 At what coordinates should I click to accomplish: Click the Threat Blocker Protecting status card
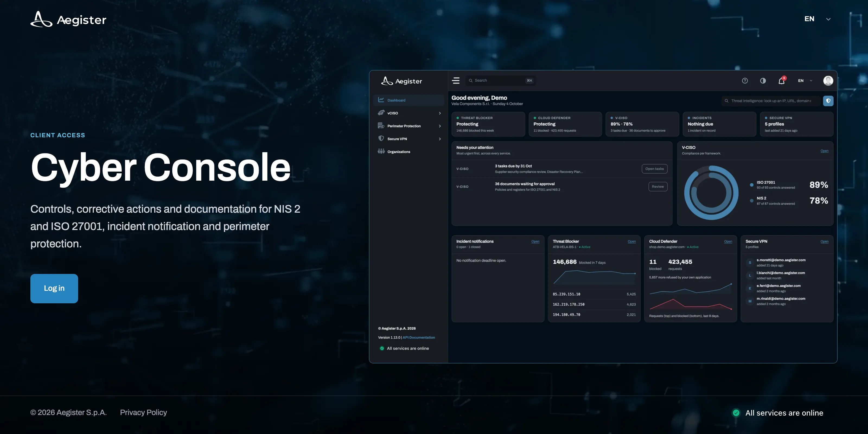488,124
